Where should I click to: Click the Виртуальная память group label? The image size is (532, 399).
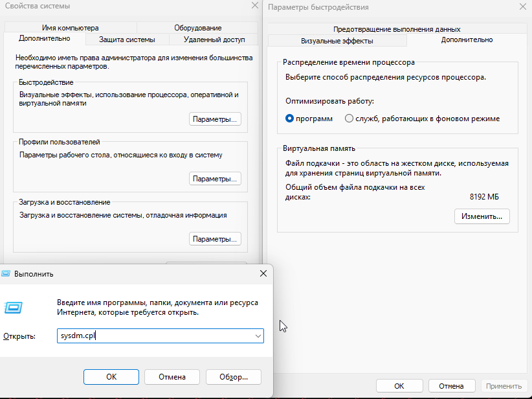click(319, 148)
